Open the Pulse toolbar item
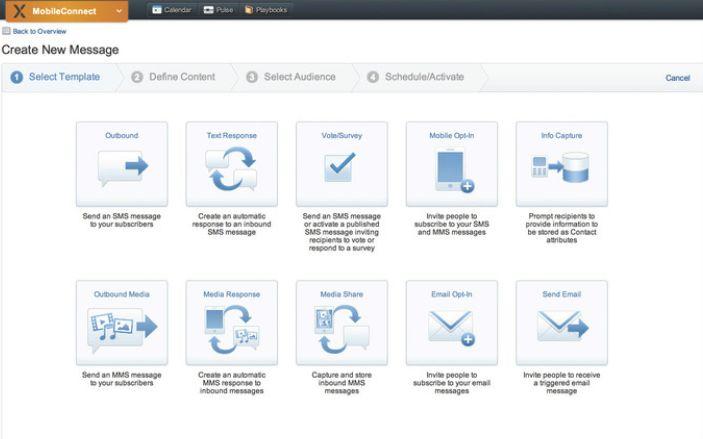The height and width of the screenshot is (439, 703). (218, 10)
